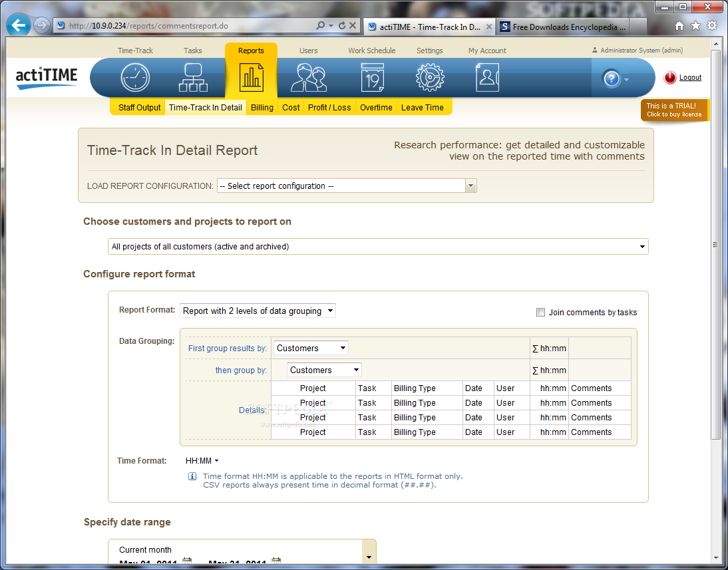728x570 pixels.
Task: Open the Load Report Configuration dropdown
Action: pyautogui.click(x=347, y=186)
